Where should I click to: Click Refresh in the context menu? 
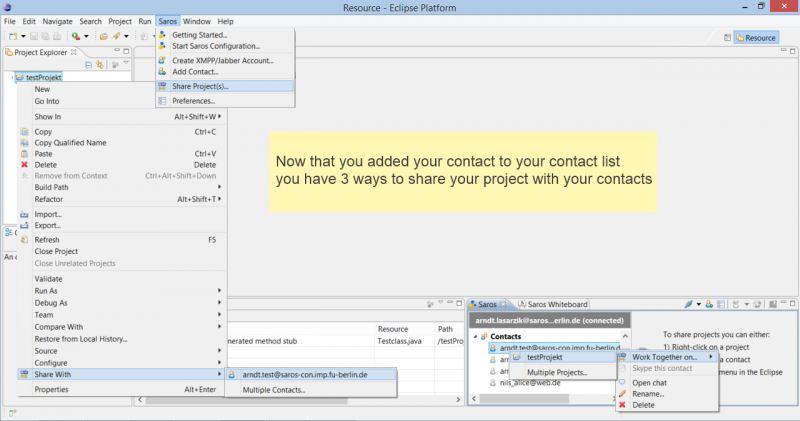click(121, 239)
